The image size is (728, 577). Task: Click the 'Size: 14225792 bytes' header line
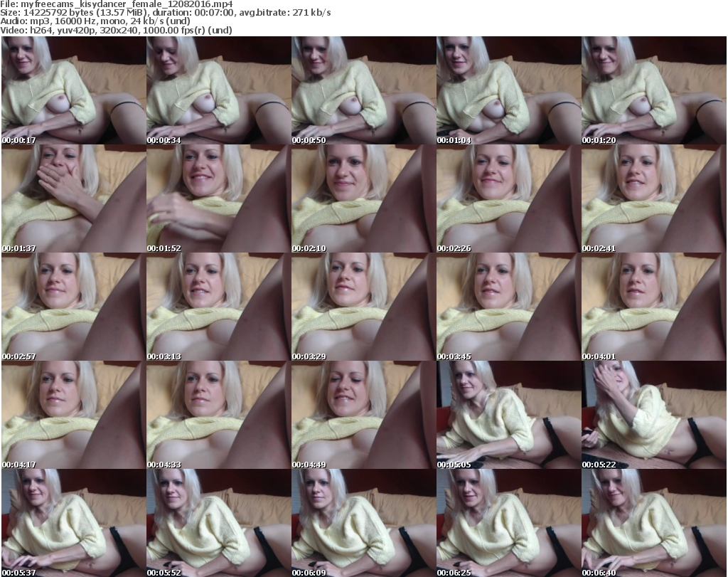point(165,13)
